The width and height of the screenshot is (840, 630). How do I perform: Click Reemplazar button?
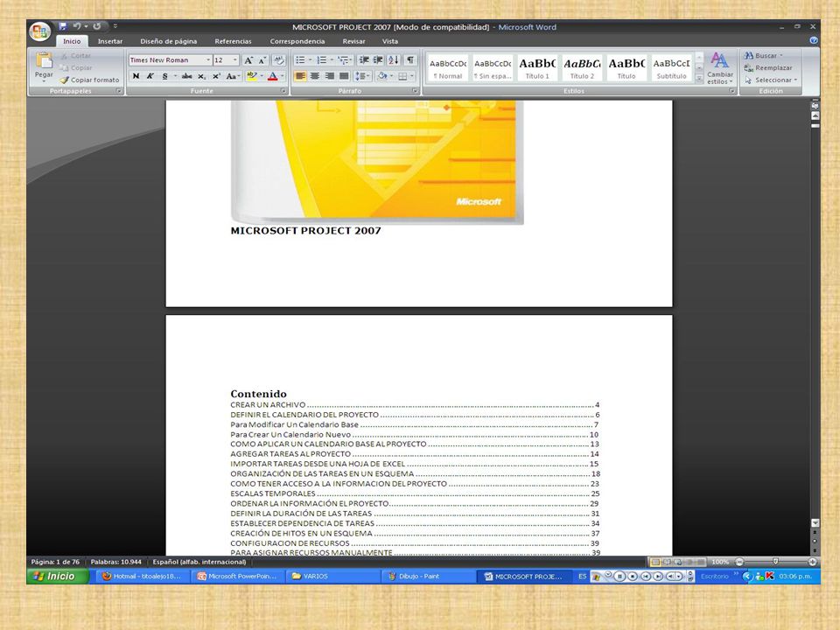[768, 68]
